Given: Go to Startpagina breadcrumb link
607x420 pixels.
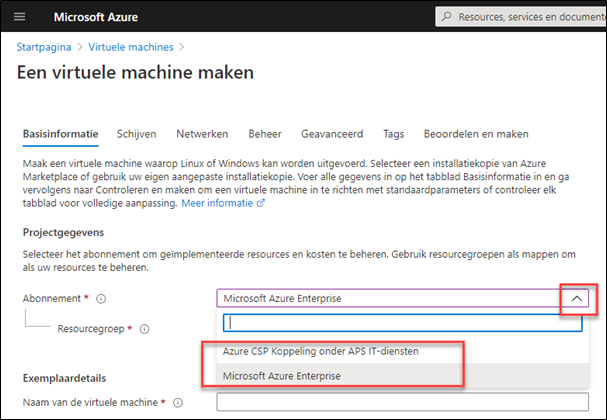Looking at the screenshot, I should click(44, 47).
